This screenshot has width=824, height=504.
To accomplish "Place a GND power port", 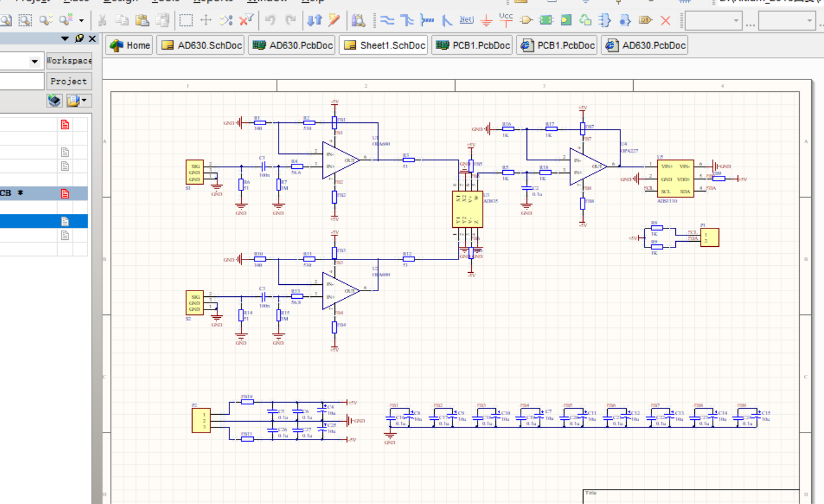I will (x=487, y=21).
